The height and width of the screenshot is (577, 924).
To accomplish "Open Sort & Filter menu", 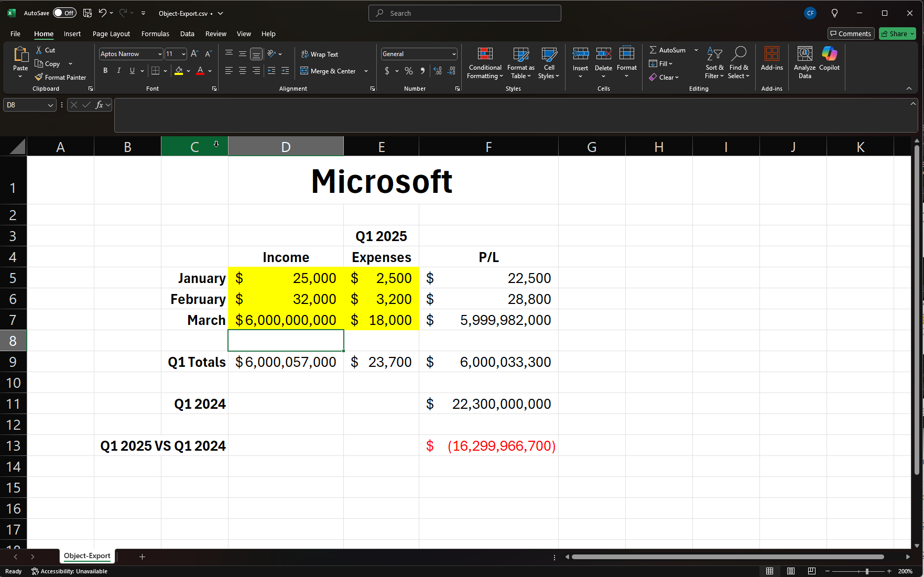I will pyautogui.click(x=714, y=63).
